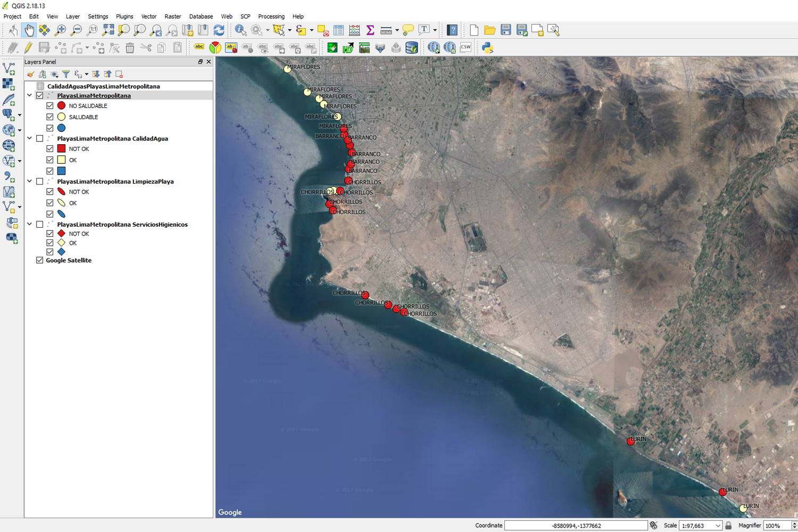Collapse the PlayasLimaMetropolitana layer tree
This screenshot has width=798, height=532.
tap(30, 96)
